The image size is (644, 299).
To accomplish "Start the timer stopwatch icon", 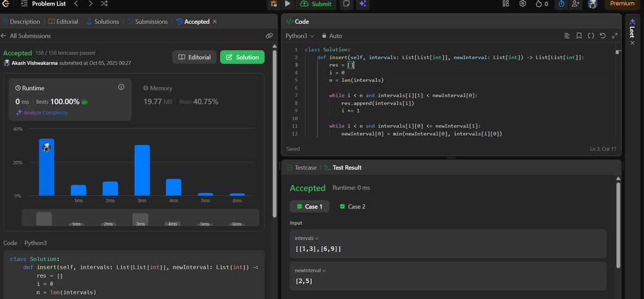I will tap(561, 4).
